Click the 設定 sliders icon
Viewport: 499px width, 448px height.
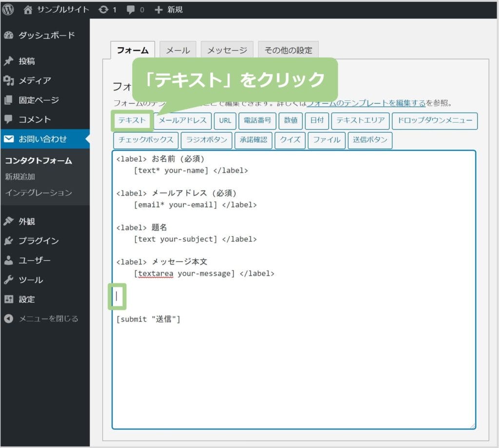[x=9, y=299]
